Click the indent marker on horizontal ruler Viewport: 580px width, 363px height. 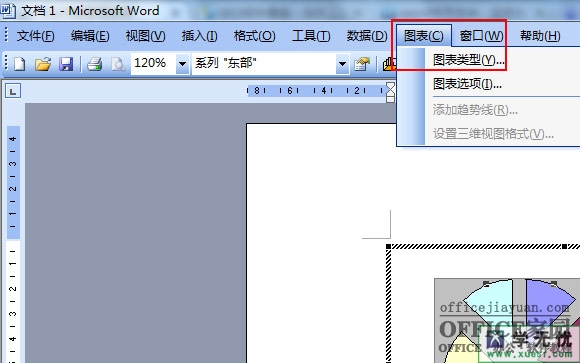coord(390,93)
